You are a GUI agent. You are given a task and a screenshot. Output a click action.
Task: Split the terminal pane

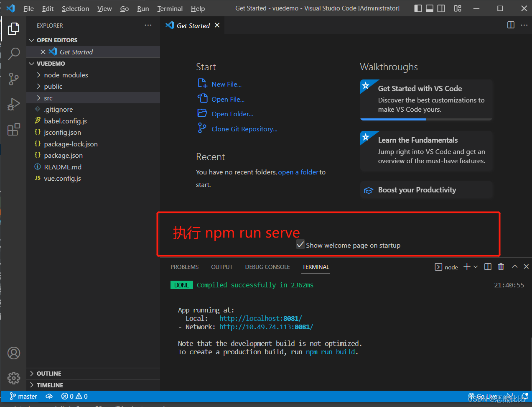(x=488, y=267)
